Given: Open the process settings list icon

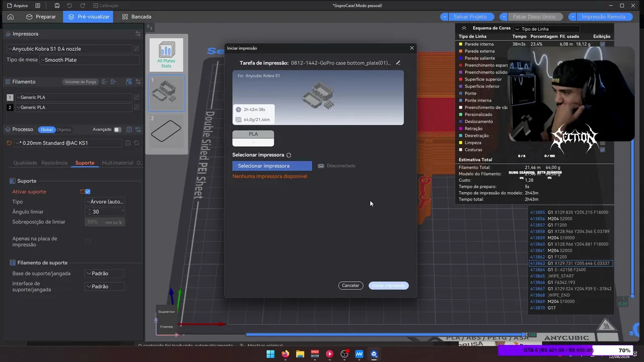Looking at the screenshot, I should pyautogui.click(x=129, y=129).
